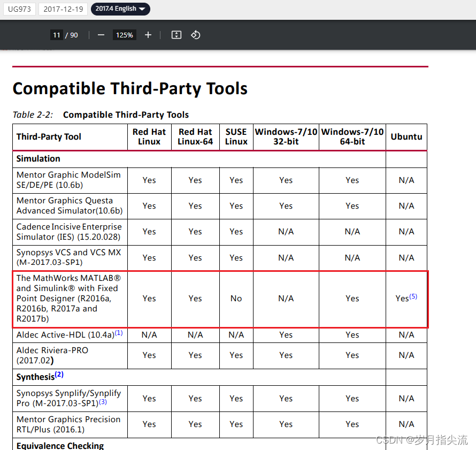Click N/A in ModelSim row Ubuntu column
This screenshot has width=476, height=450.
coord(406,180)
